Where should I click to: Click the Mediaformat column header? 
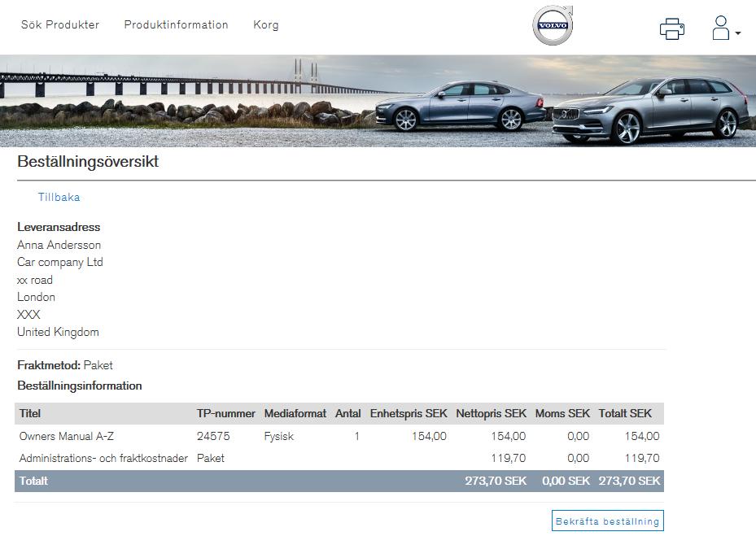(295, 413)
